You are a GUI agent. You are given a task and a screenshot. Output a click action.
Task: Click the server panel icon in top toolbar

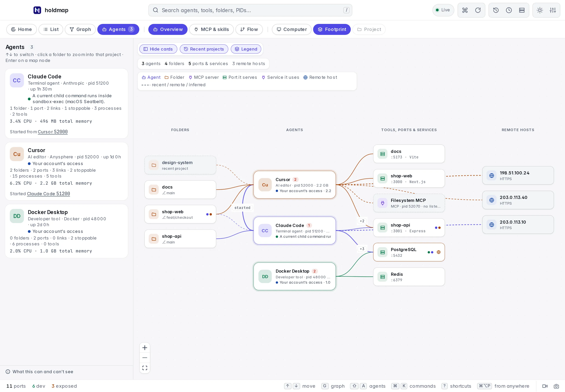click(522, 10)
